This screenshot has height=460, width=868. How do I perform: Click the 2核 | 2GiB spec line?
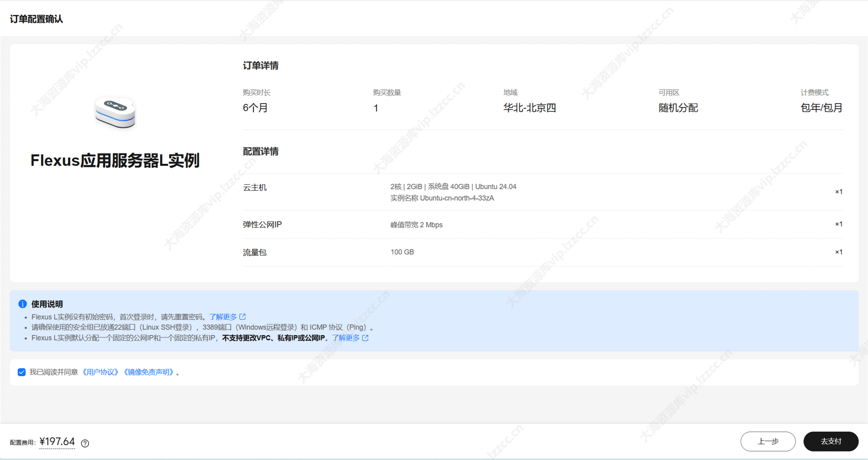(453, 187)
